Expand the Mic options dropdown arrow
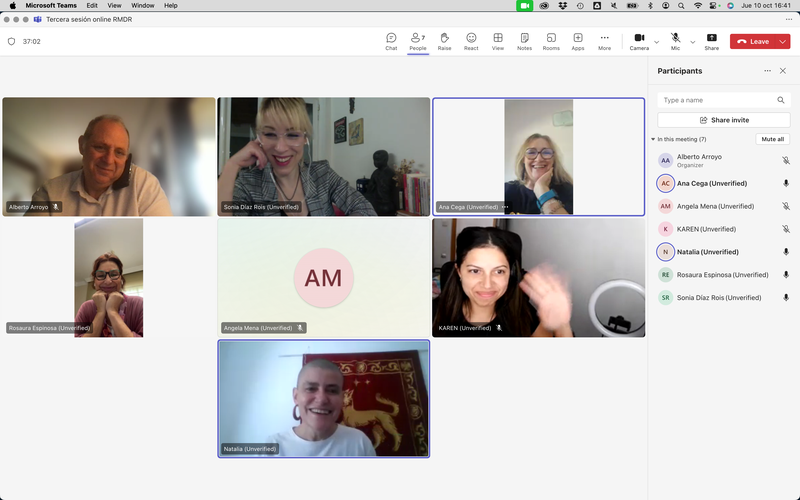 point(692,42)
